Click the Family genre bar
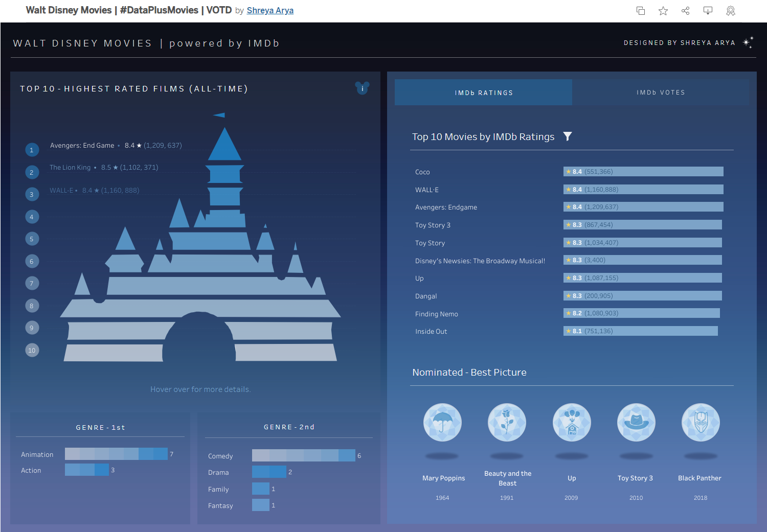 261,489
